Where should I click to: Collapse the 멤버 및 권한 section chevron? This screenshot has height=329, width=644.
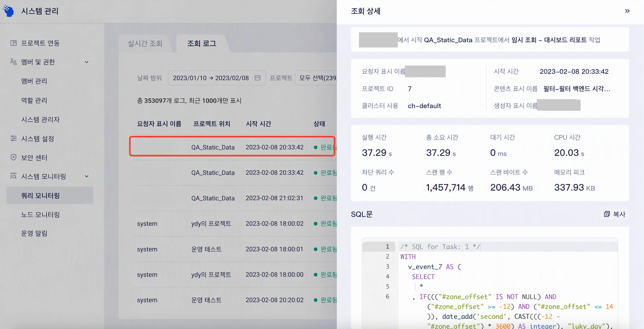86,62
